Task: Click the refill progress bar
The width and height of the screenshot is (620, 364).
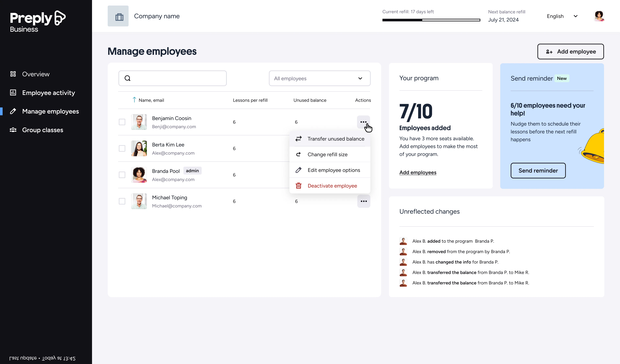Action: click(x=431, y=20)
